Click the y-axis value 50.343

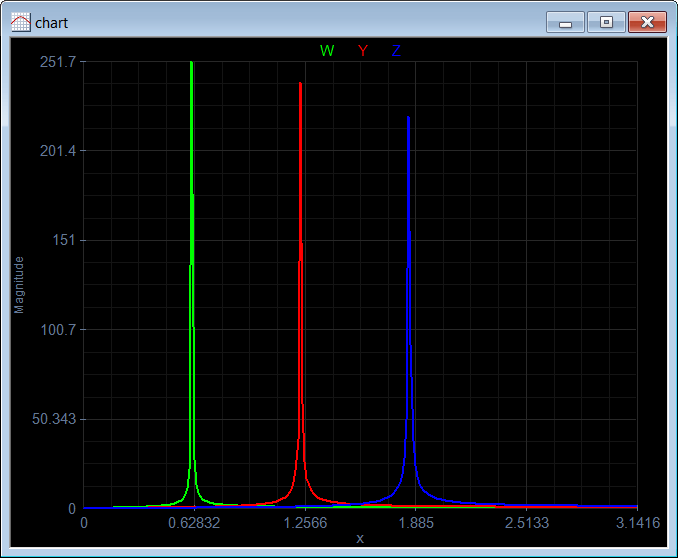54,419
